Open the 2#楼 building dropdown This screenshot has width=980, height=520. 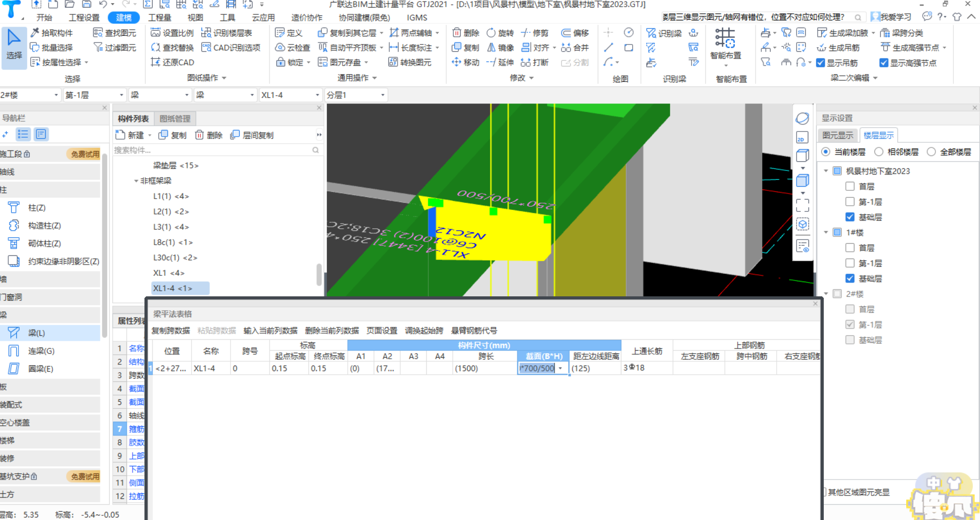tap(56, 95)
